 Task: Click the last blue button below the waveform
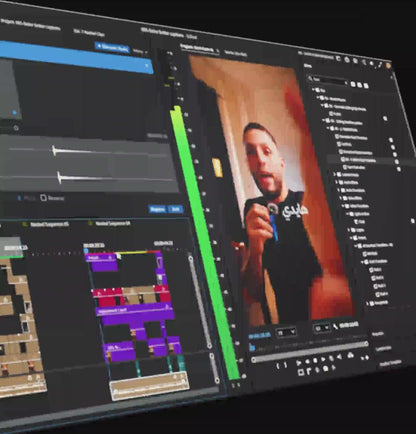point(175,209)
